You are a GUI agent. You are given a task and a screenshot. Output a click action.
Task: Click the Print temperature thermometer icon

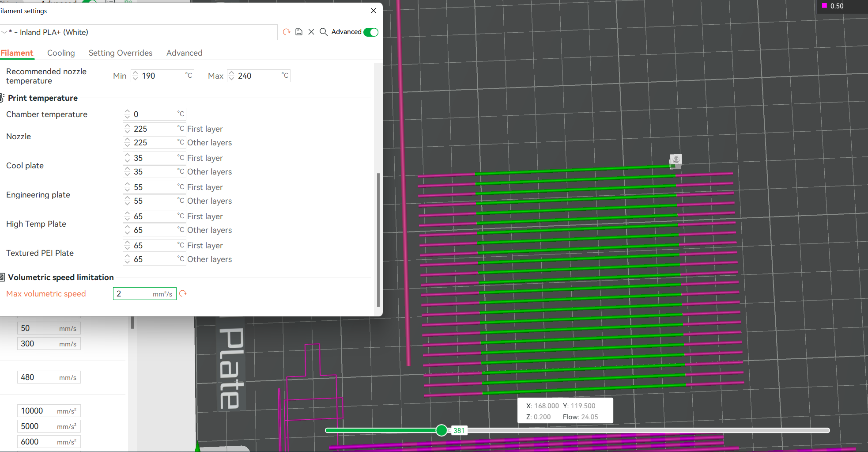click(x=2, y=98)
